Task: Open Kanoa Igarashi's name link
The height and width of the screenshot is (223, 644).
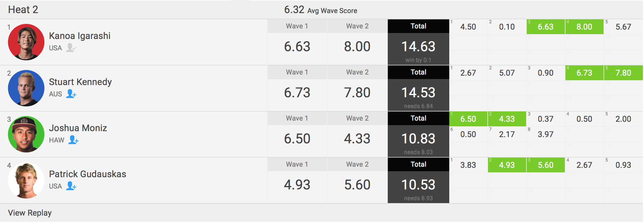Action: pyautogui.click(x=80, y=36)
